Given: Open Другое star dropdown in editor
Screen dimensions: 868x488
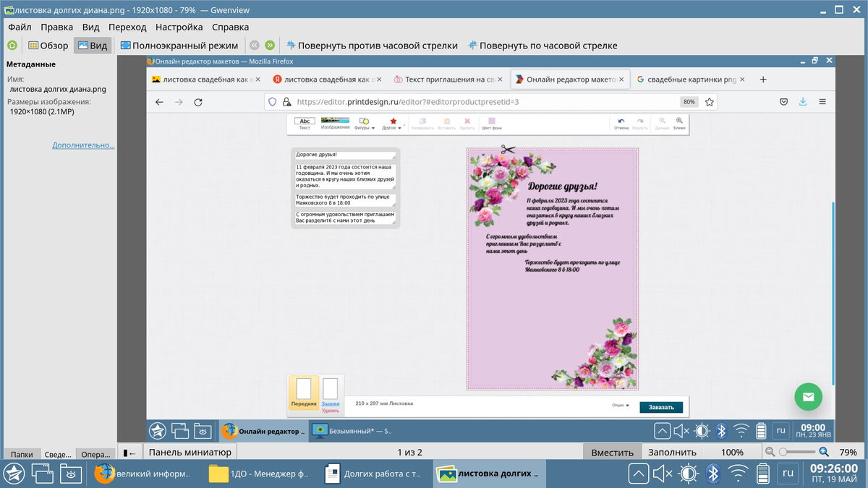Looking at the screenshot, I should (x=393, y=124).
